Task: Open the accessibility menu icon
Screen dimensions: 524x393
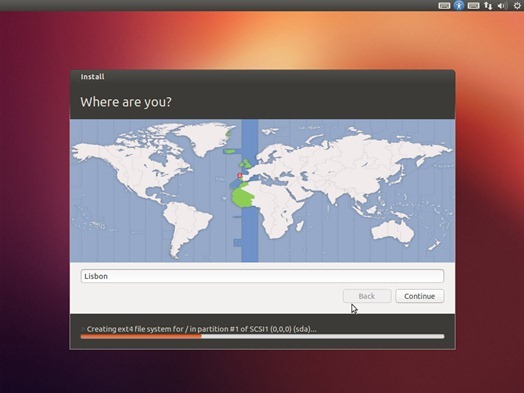Action: pyautogui.click(x=459, y=5)
